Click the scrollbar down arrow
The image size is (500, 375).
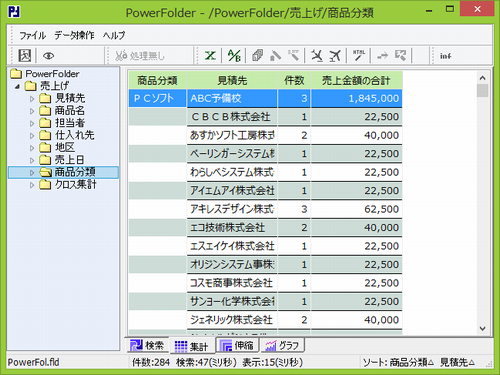[482, 328]
